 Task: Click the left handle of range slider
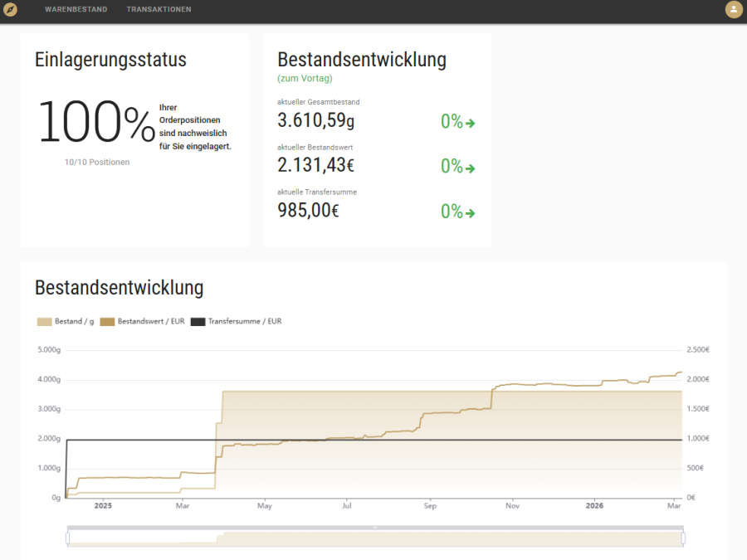(x=67, y=538)
